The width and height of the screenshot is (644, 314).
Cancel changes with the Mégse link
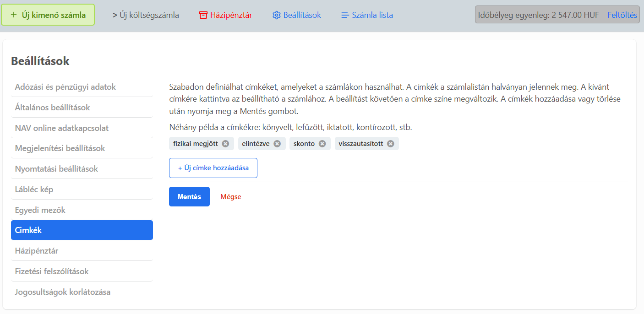[230, 197]
